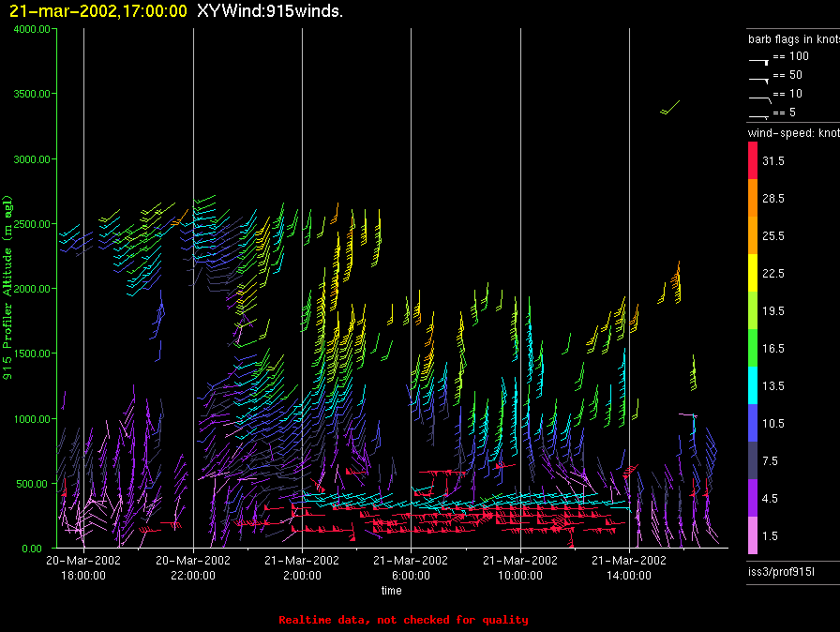Select the orange 28.5 knots color swatch
This screenshot has height=632, width=840.
753,199
